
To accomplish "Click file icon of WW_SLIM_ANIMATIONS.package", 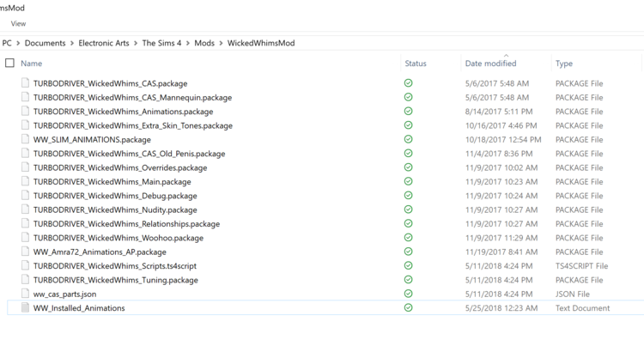I will coord(25,139).
